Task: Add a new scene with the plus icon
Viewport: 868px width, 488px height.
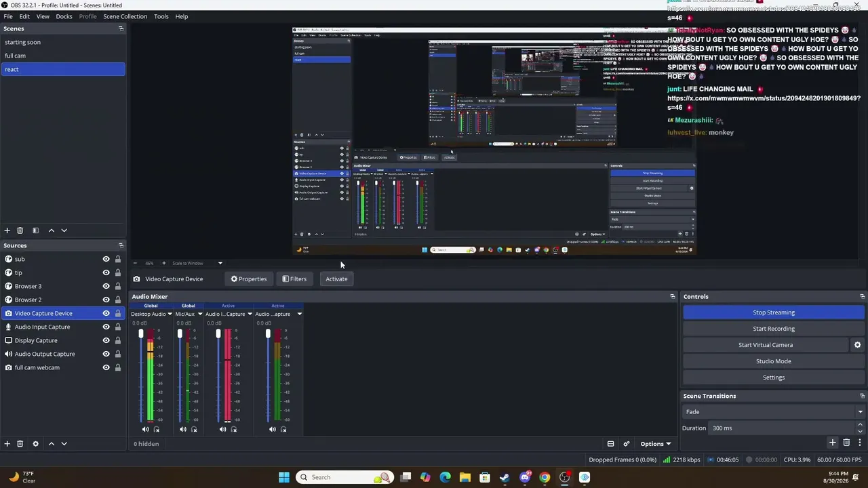Action: (x=7, y=230)
